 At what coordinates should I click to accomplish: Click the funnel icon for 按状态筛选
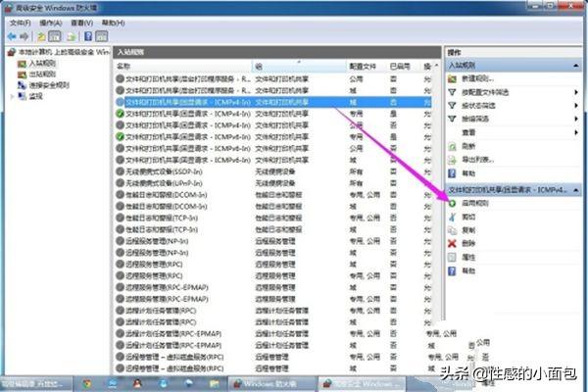coord(452,106)
